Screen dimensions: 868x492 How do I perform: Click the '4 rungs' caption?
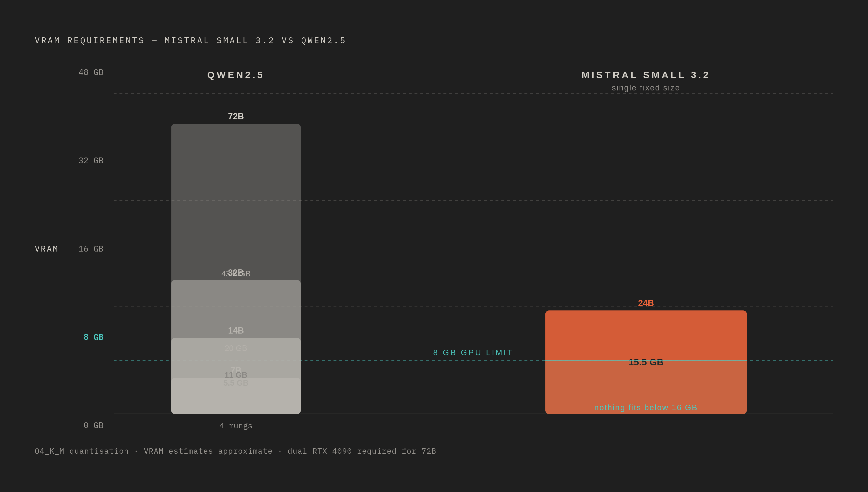(236, 426)
